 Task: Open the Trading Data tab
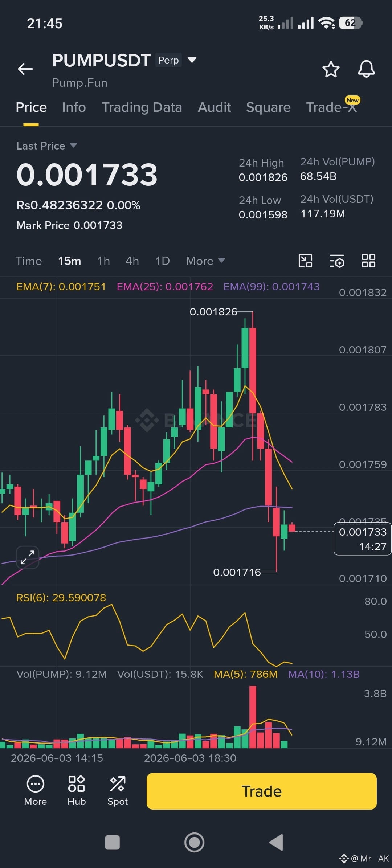142,107
